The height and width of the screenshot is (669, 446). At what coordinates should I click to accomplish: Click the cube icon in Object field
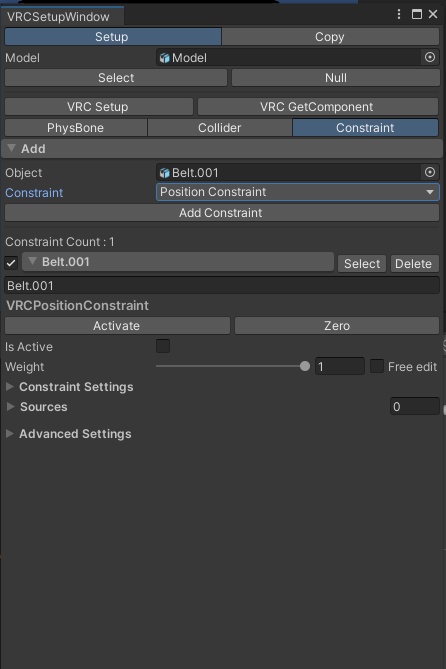coord(164,173)
